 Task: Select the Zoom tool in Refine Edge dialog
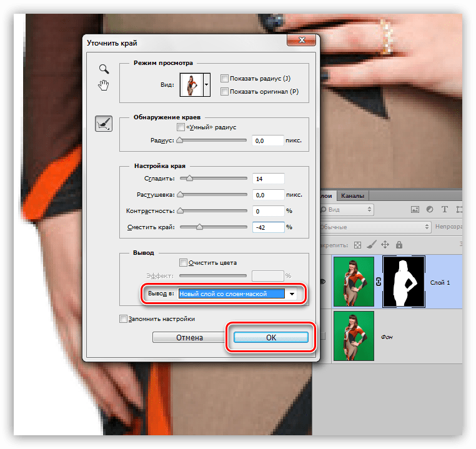point(104,69)
